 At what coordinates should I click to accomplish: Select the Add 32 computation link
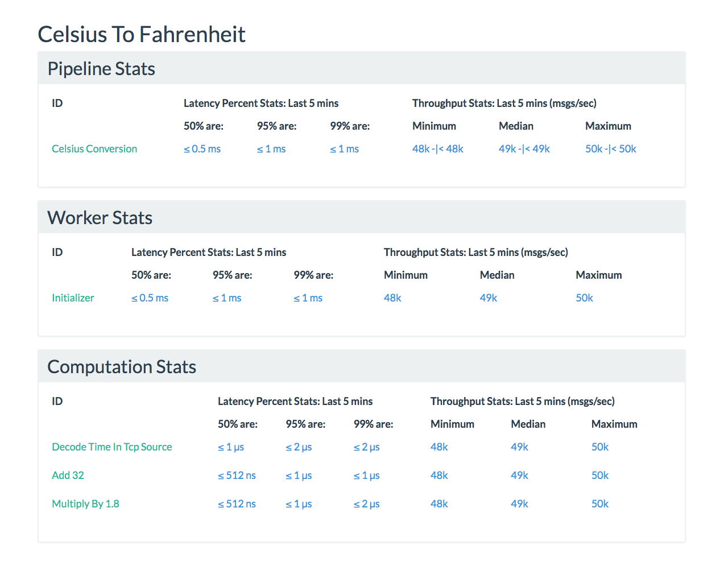coord(68,476)
